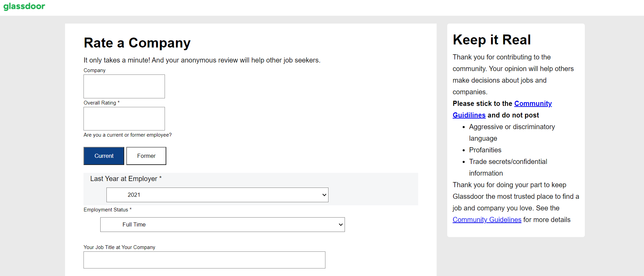Click the 'Profanities' bullet text
Viewport: 644px width, 276px height.
(x=485, y=150)
